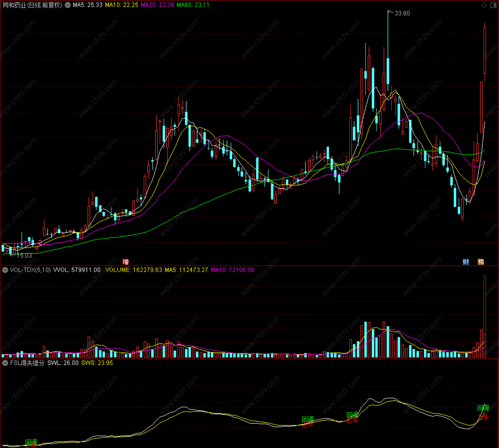Click the VVOL: 579911.00 value
Image resolution: width=499 pixels, height=448 pixels.
(x=77, y=270)
